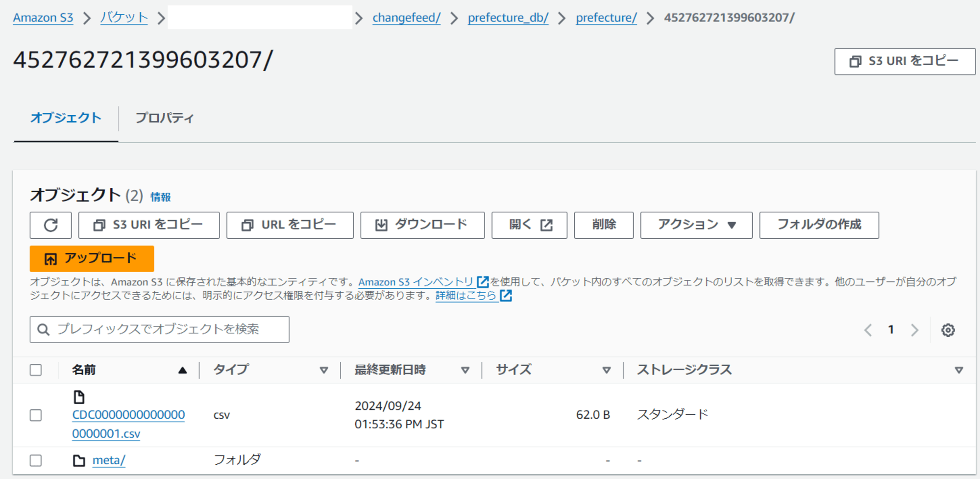Sort by タイプ column arrow
The image size is (980, 479).
[324, 370]
